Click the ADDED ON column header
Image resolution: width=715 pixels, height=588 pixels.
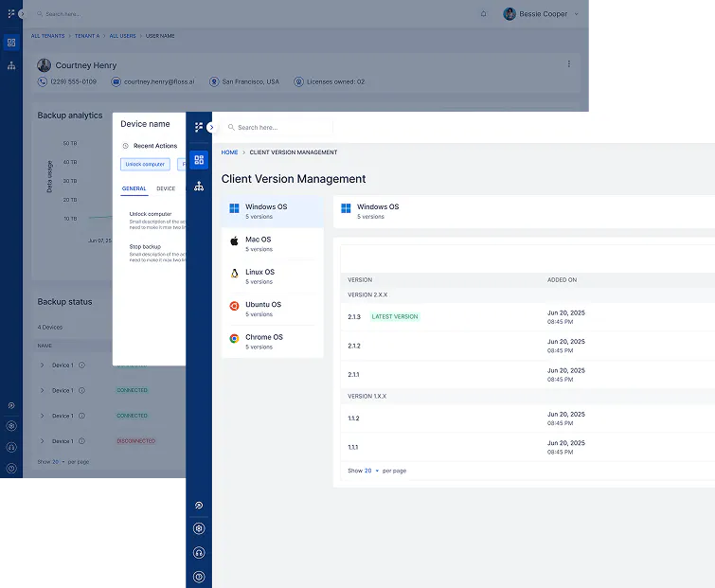click(x=562, y=280)
